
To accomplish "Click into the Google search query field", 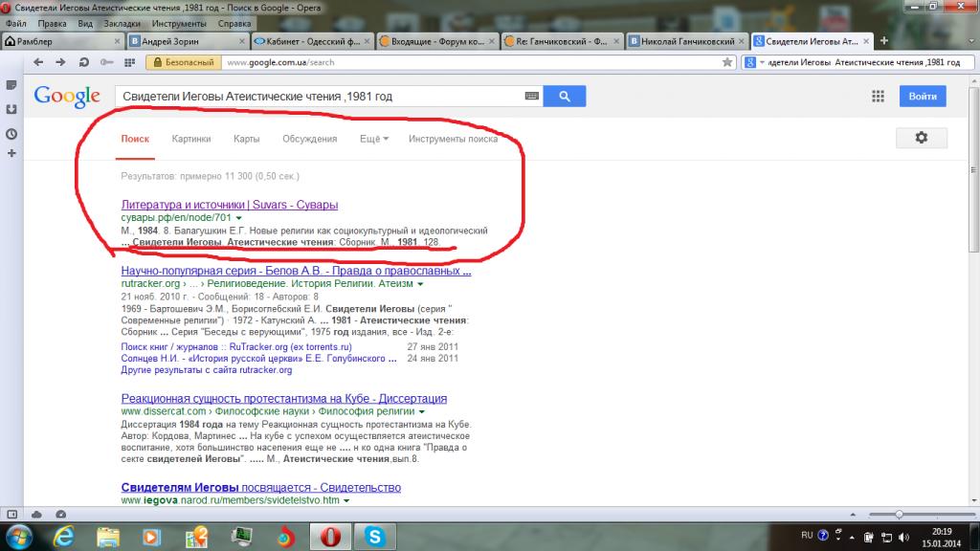I will [316, 97].
